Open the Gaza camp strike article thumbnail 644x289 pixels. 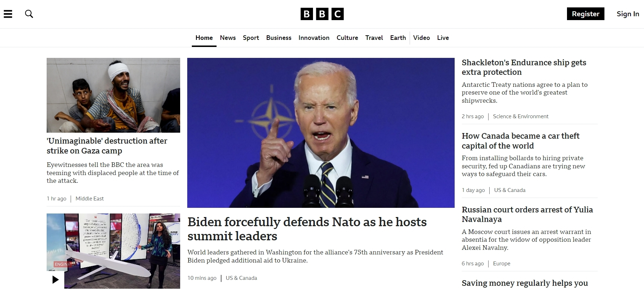(113, 95)
